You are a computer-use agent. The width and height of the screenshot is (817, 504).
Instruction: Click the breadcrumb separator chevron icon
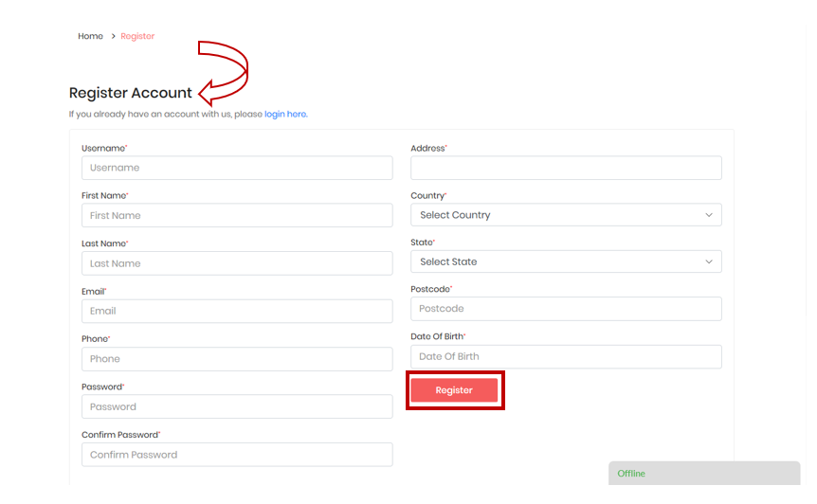coord(113,36)
